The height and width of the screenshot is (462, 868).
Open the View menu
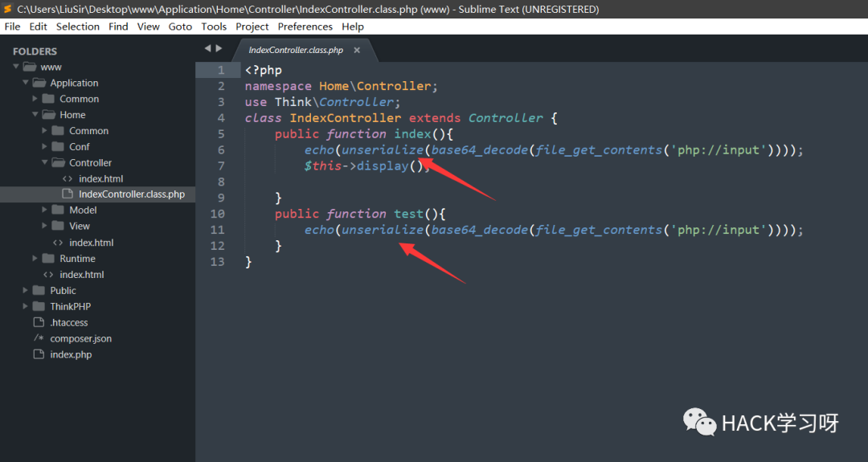pyautogui.click(x=149, y=27)
